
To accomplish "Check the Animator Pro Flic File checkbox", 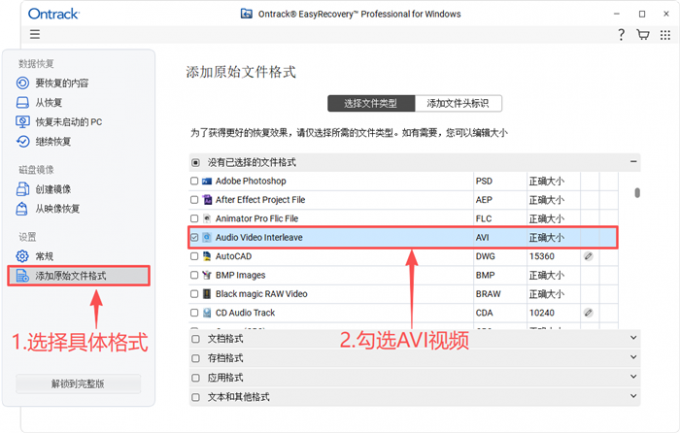I will tap(194, 218).
